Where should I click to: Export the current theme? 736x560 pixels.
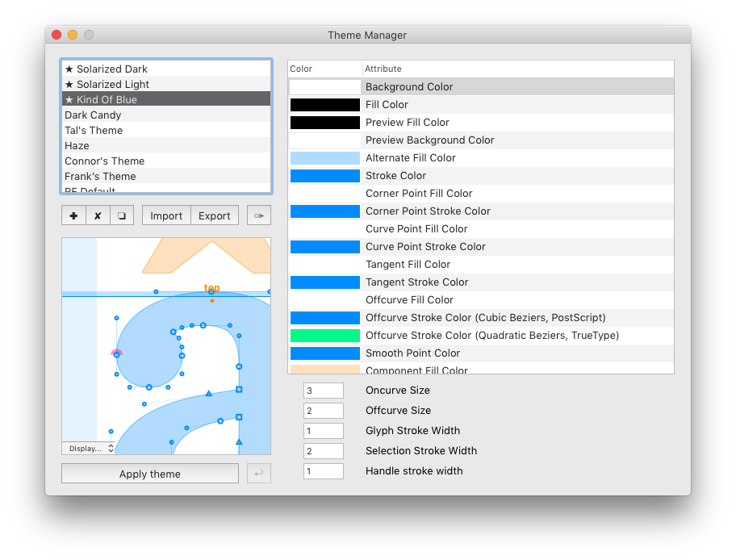pyautogui.click(x=215, y=215)
